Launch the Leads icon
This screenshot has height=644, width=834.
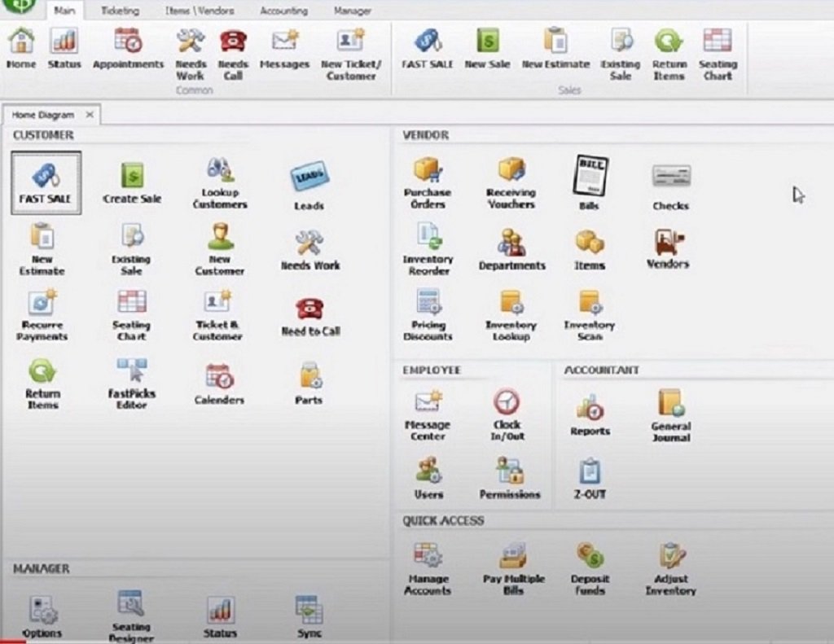point(309,186)
